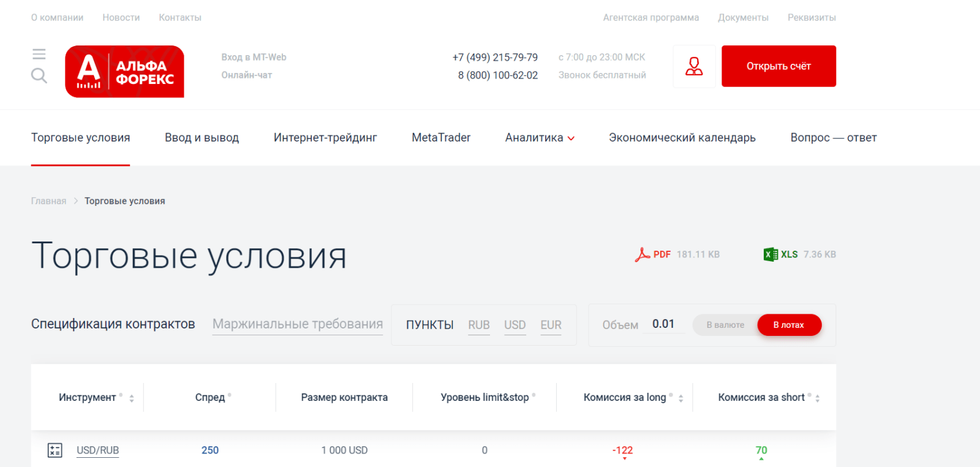Click the search magnifier icon
Viewport: 980px width, 467px height.
(39, 75)
